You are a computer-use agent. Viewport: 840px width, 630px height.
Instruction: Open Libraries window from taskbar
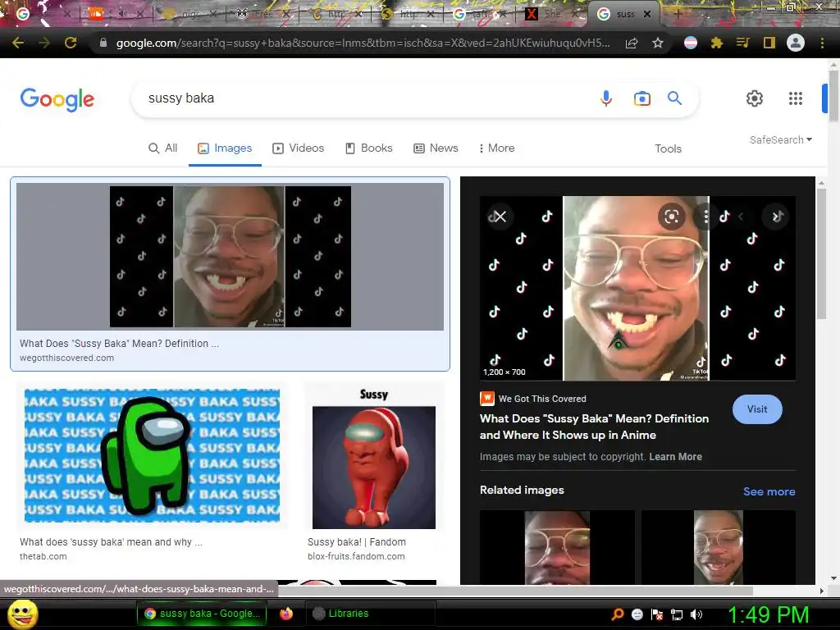(371, 614)
